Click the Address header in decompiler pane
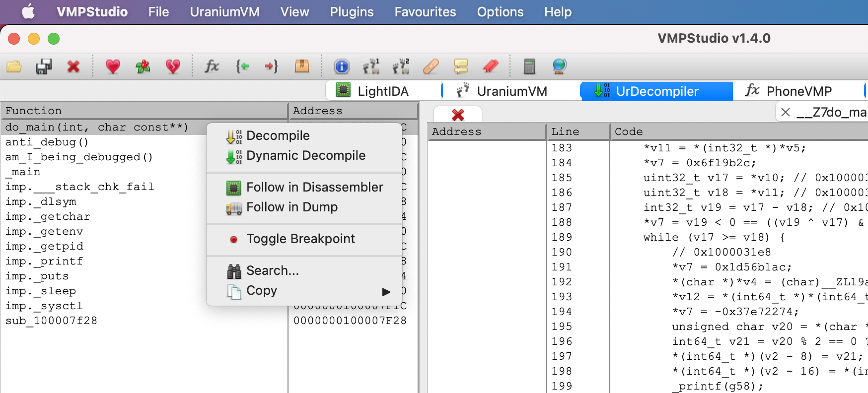Screen dimensions: 868x393 [x=487, y=131]
